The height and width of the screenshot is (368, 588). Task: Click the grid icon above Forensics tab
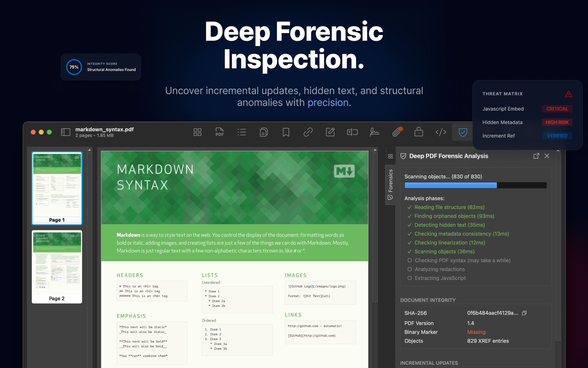tap(390, 156)
